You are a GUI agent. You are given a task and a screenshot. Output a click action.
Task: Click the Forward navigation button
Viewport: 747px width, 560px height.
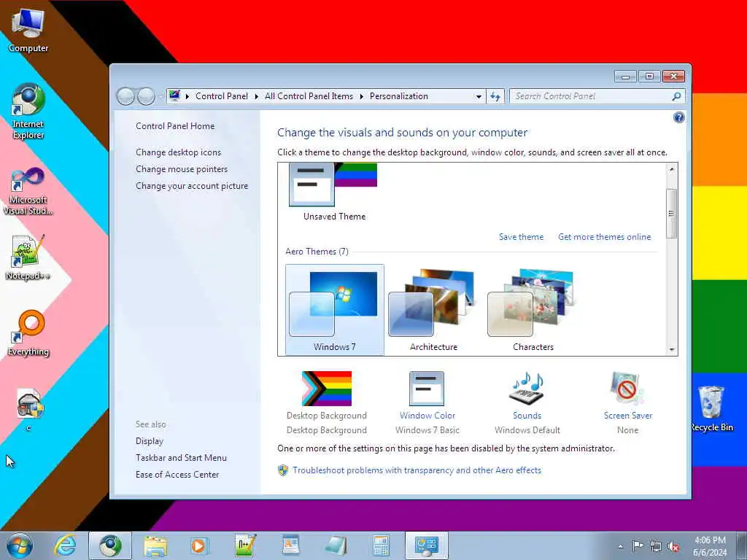146,96
